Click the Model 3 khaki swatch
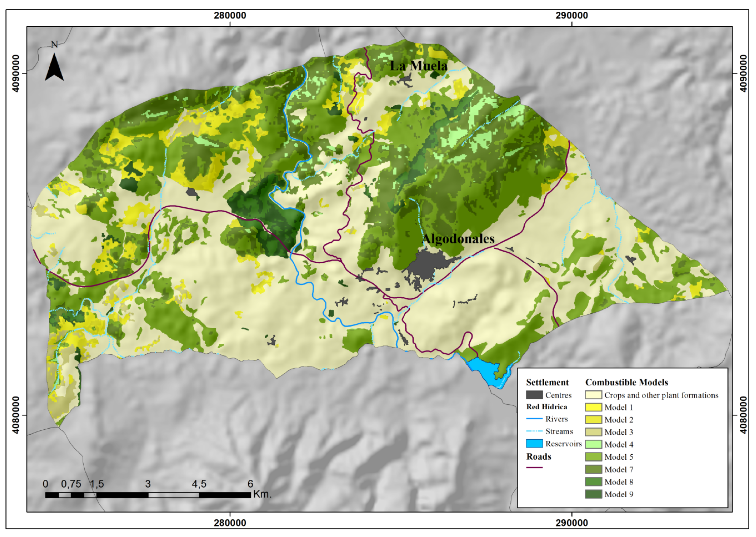This screenshot has height=537, width=756. [593, 432]
